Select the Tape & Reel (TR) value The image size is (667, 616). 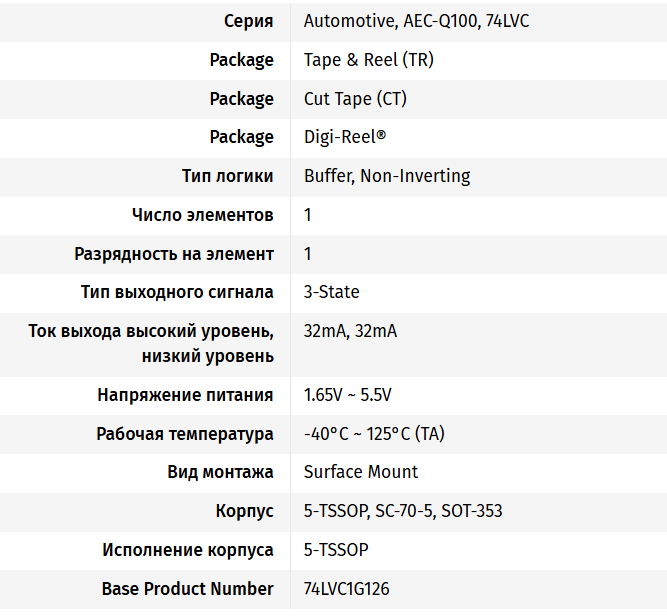(368, 60)
